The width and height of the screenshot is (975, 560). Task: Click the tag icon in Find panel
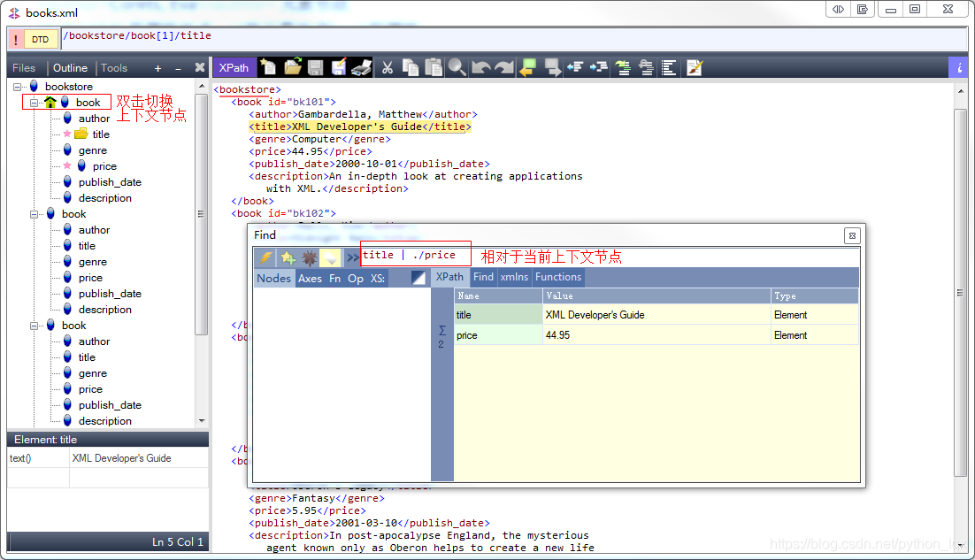point(330,257)
